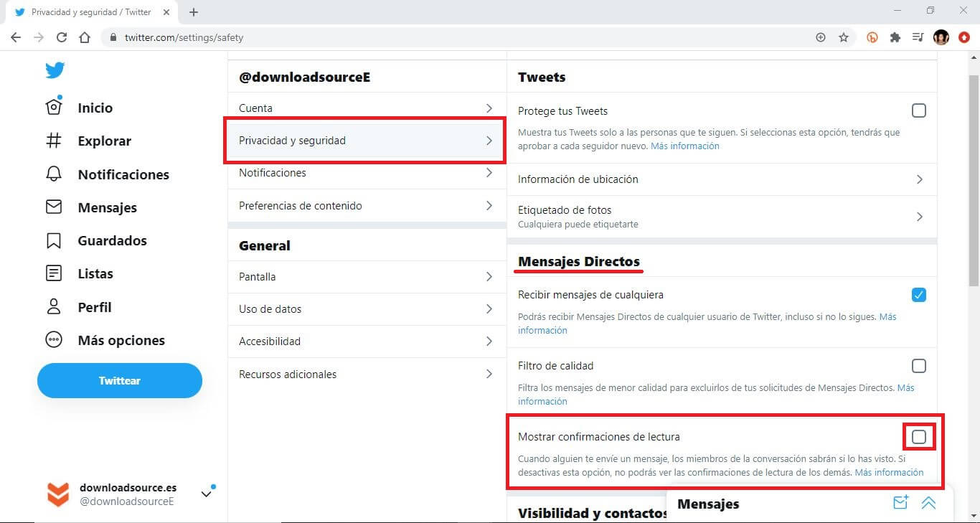Select Uso de datos item
The height and width of the screenshot is (523, 980).
(x=367, y=308)
